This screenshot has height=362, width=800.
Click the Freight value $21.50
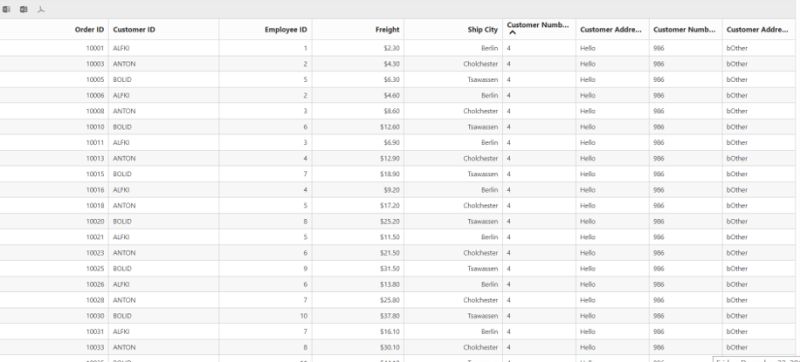[x=390, y=253]
